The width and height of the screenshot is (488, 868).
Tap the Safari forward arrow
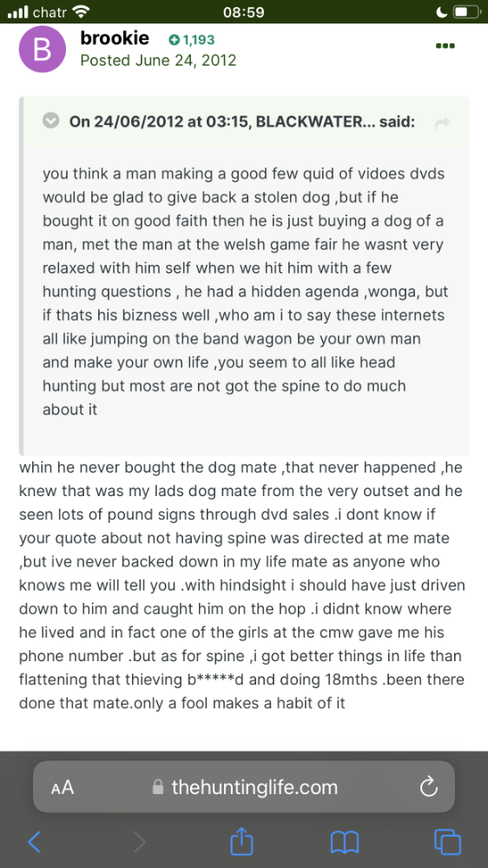(140, 842)
